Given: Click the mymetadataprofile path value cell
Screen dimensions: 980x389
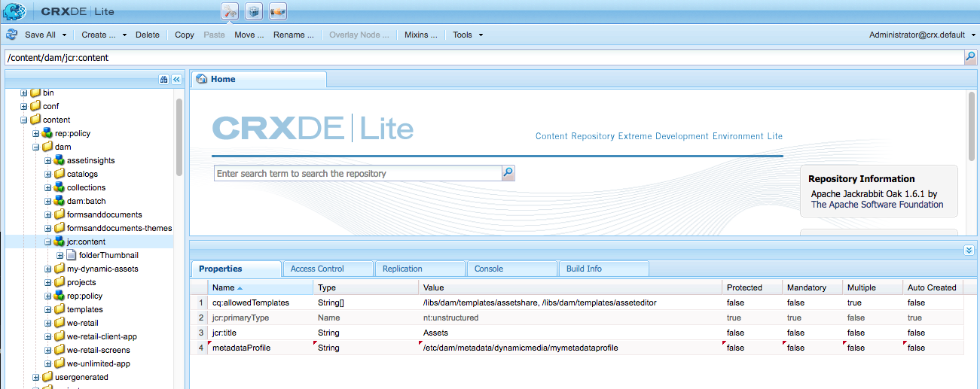Looking at the screenshot, I should pyautogui.click(x=570, y=348).
